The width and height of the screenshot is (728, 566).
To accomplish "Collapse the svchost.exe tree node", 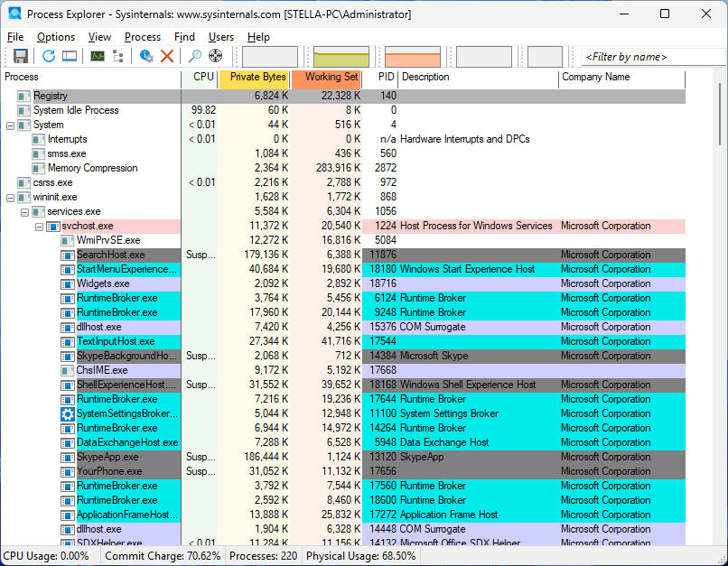I will coord(40,226).
